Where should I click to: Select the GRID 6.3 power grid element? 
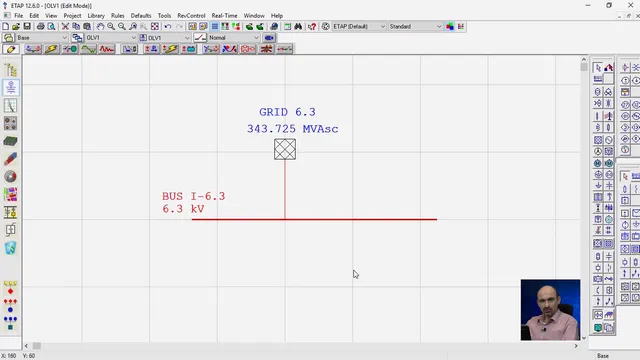point(285,149)
